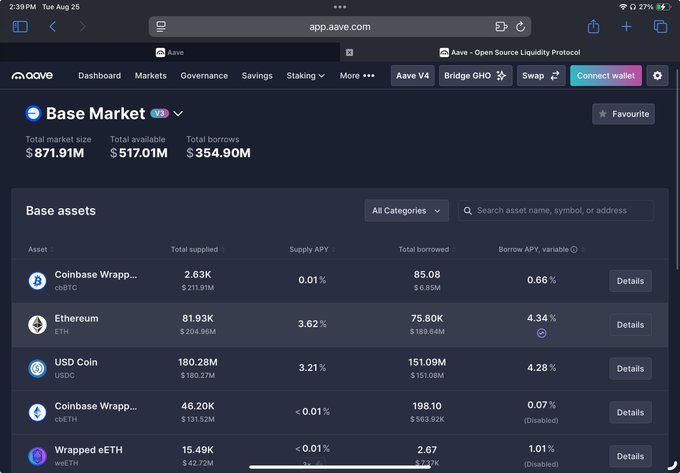Screen dimensions: 680x473
Task: Reload the page with refresh icon
Action: pos(520,27)
